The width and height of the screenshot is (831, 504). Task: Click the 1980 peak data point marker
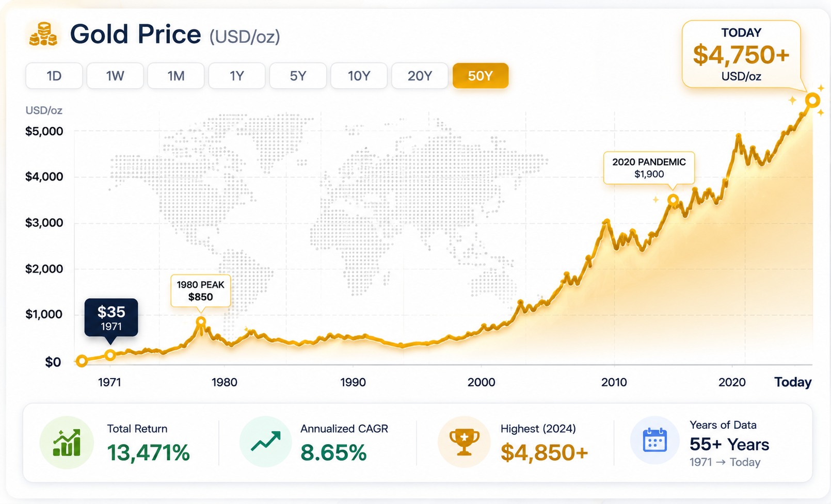point(201,322)
